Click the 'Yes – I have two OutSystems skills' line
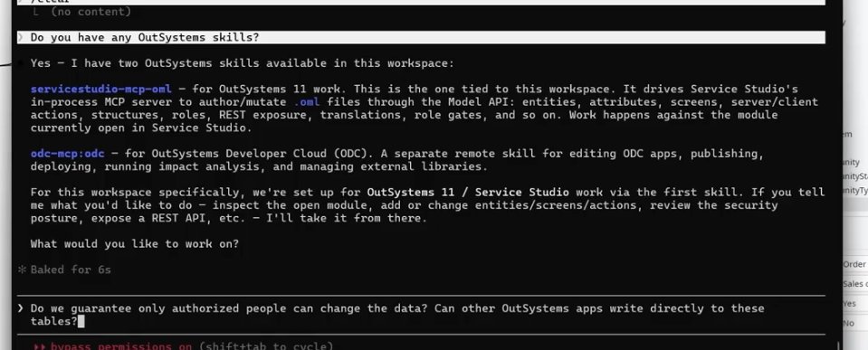Screen dimensions: 868x350 pos(242,63)
